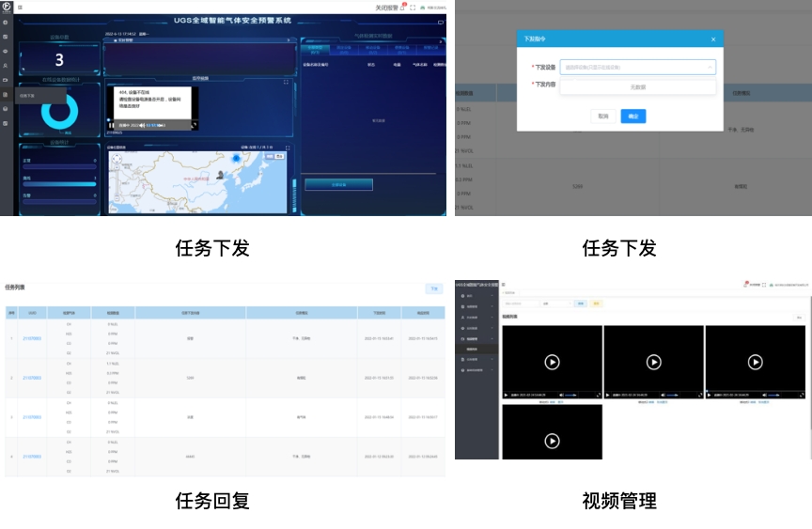
Task: Click the blue cluster marker on the map
Action: [236, 158]
